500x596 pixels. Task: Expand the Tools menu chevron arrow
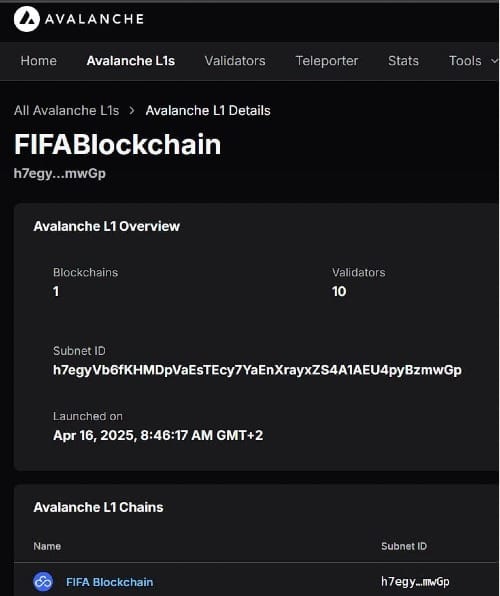tap(494, 61)
